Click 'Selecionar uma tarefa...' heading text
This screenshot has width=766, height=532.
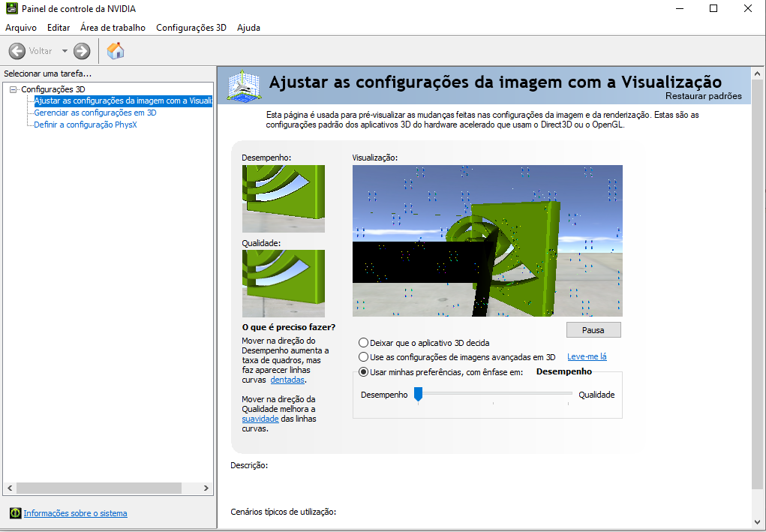48,74
